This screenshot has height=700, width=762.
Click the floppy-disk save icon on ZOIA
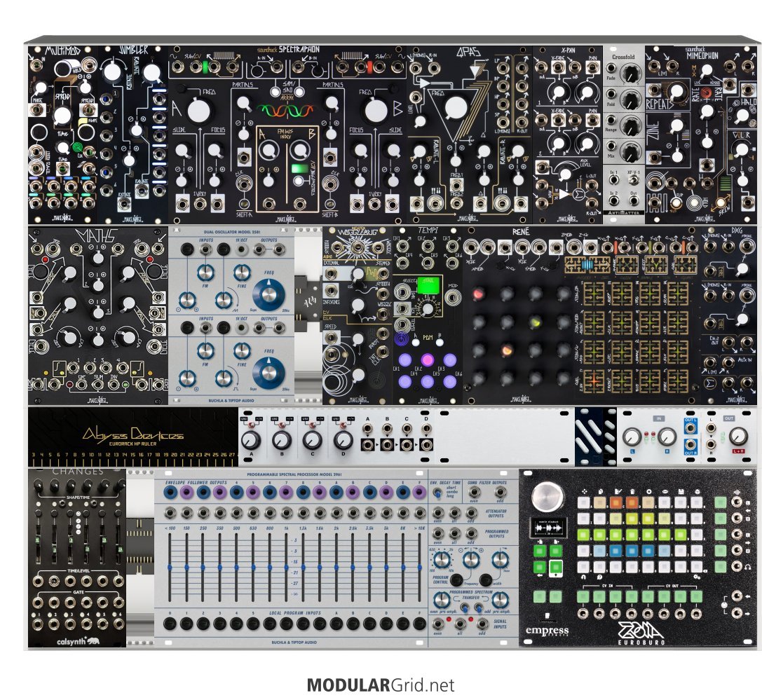tap(681, 492)
